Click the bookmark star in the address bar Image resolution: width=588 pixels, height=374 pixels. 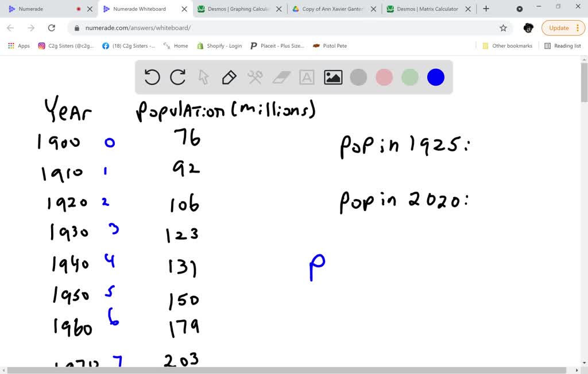click(x=503, y=28)
